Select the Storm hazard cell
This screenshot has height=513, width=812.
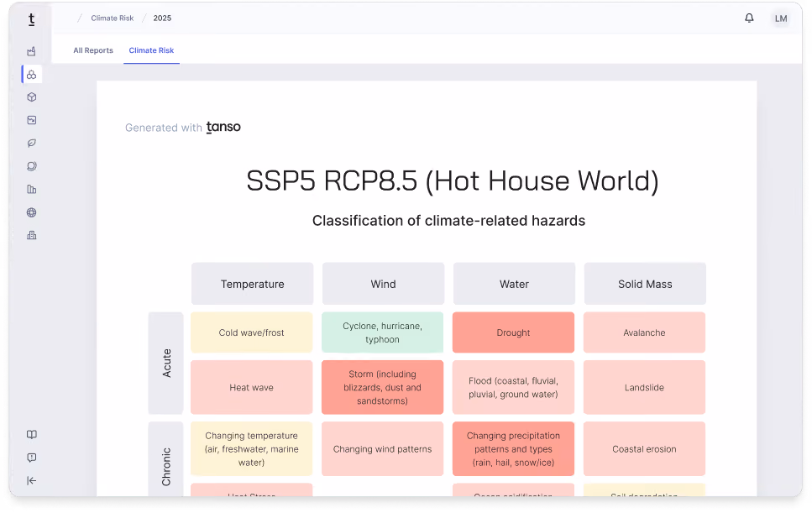coord(382,387)
